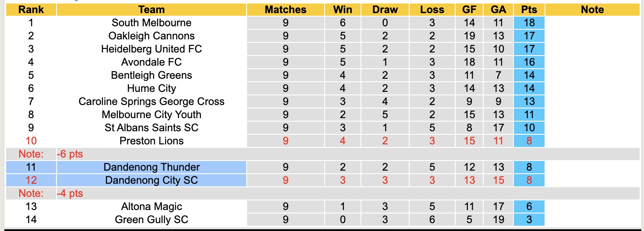Select the highlighted Dandenong Thunder row
Image resolution: width=644 pixels, height=231 pixels.
151,167
